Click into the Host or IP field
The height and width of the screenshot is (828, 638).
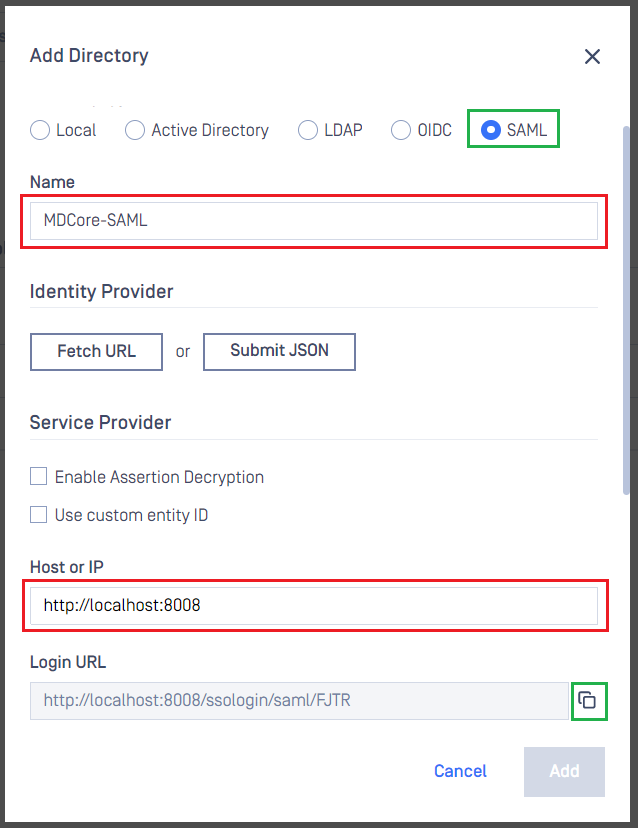point(314,606)
